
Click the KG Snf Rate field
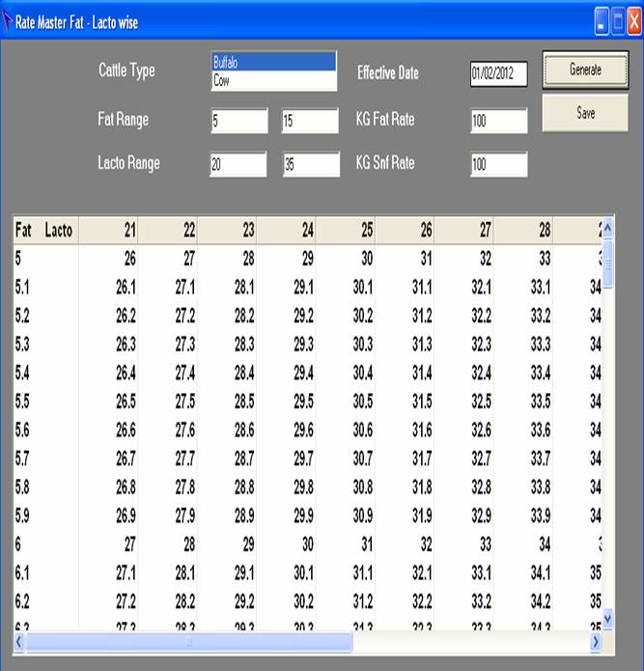[x=498, y=165]
